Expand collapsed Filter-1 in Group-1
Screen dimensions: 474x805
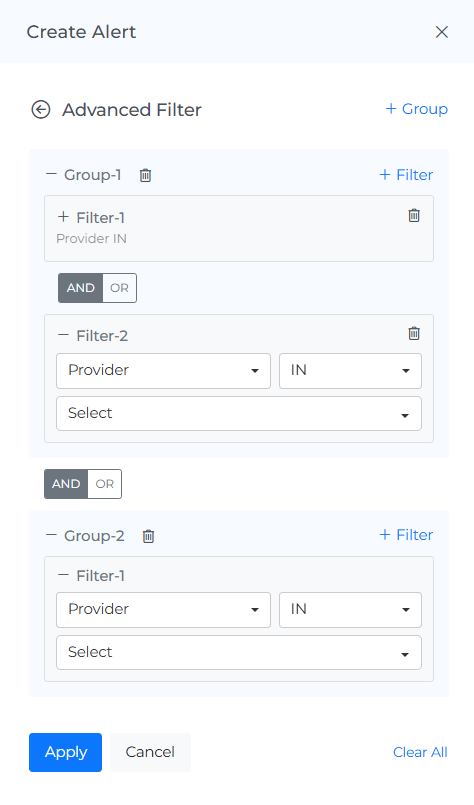tap(63, 217)
